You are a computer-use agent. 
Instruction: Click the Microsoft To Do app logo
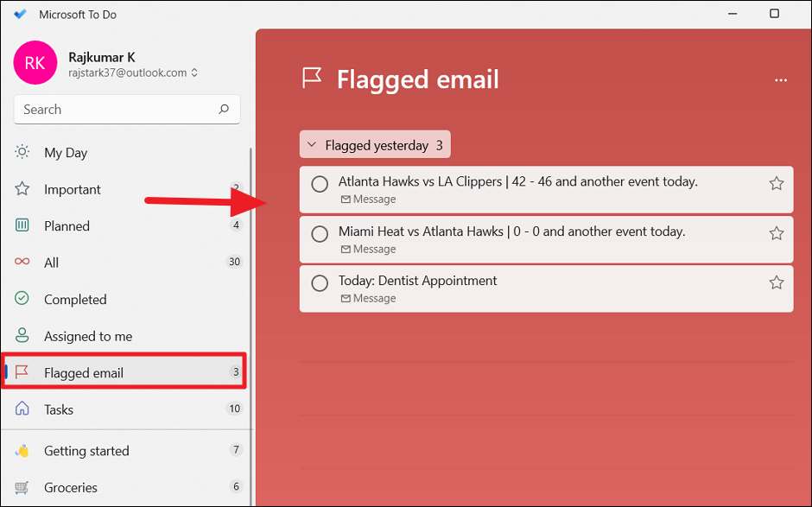(x=20, y=14)
